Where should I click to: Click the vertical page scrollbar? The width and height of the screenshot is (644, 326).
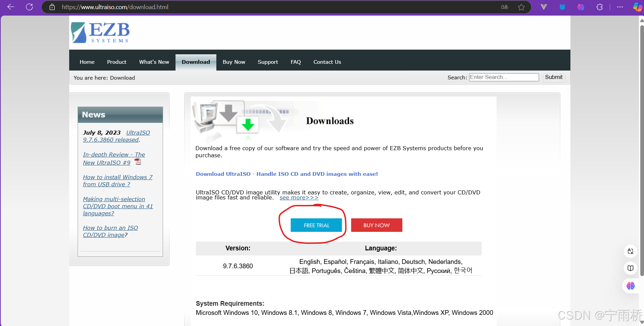point(642,150)
